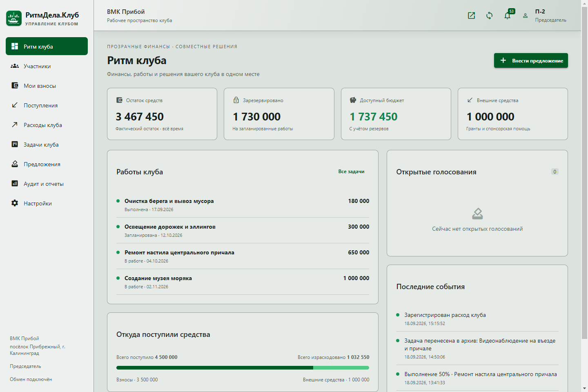
Task: Click the funds source progress bar
Action: click(x=243, y=367)
